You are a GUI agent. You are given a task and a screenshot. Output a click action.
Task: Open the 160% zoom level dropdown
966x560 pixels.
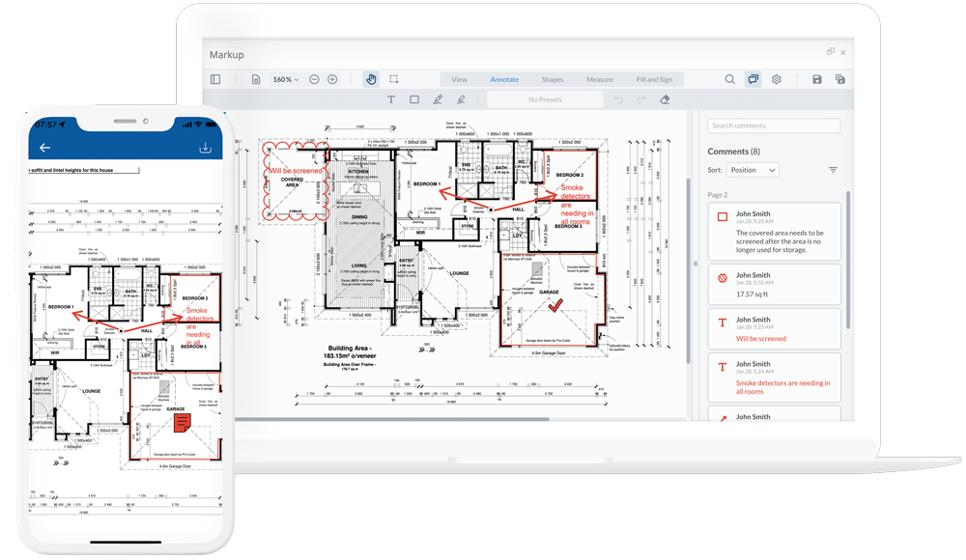[x=285, y=79]
